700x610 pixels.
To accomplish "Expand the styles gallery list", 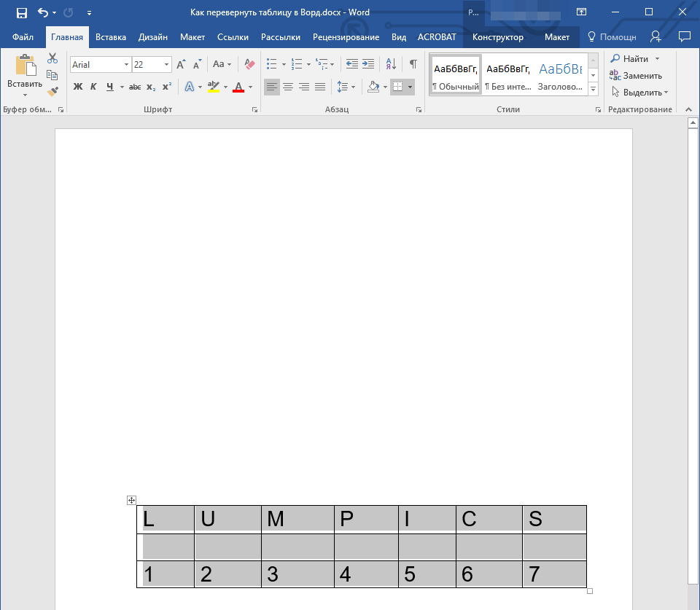I will pyautogui.click(x=593, y=89).
